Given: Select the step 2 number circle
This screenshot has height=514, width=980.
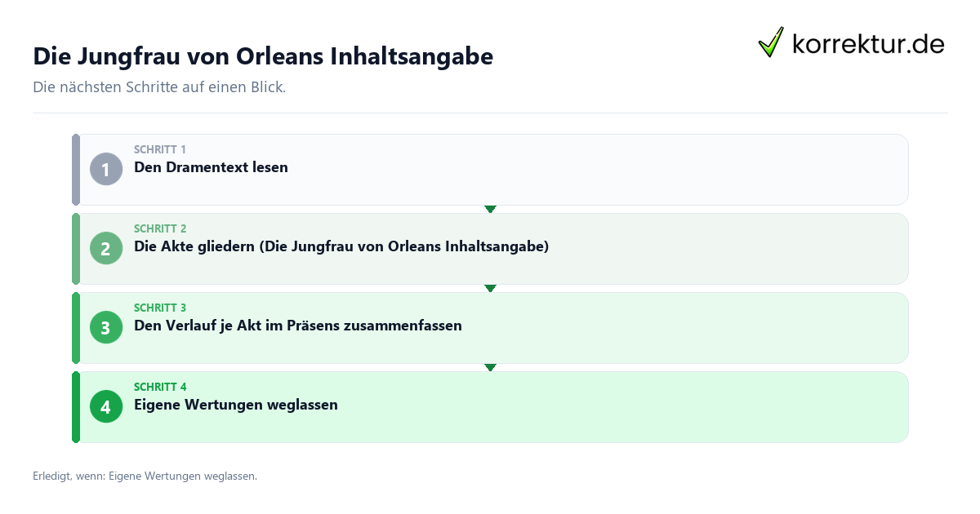Looking at the screenshot, I should point(106,249).
